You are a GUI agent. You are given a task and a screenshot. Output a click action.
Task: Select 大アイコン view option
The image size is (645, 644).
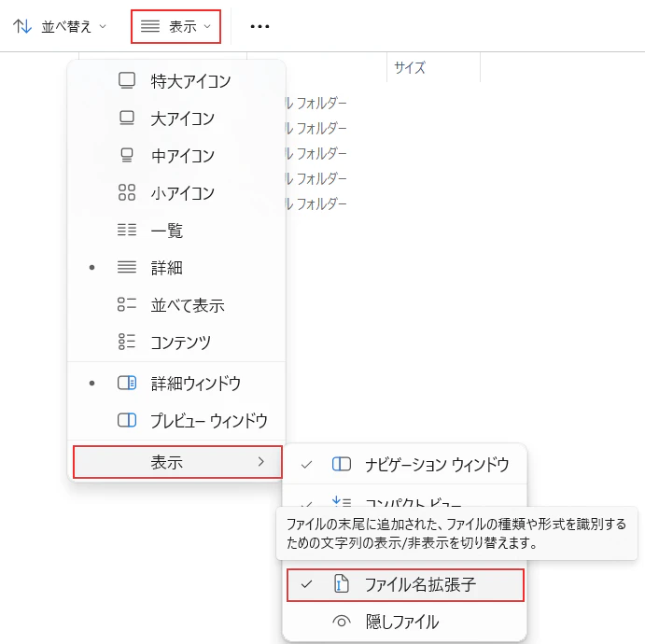tap(176, 119)
